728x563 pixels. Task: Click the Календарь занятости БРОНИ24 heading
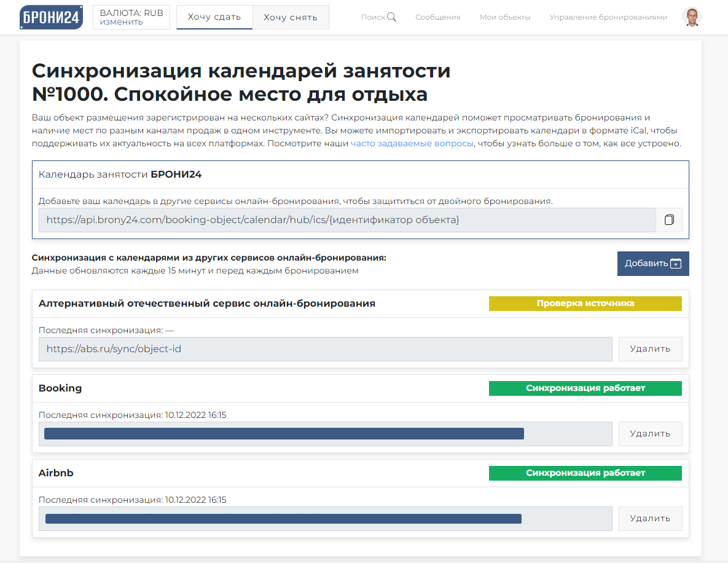120,175
